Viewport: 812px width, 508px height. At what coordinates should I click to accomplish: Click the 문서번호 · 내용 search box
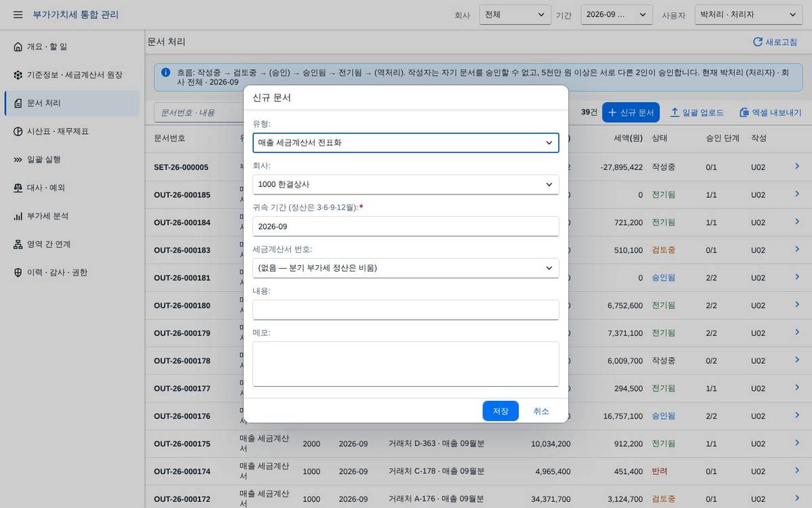200,112
